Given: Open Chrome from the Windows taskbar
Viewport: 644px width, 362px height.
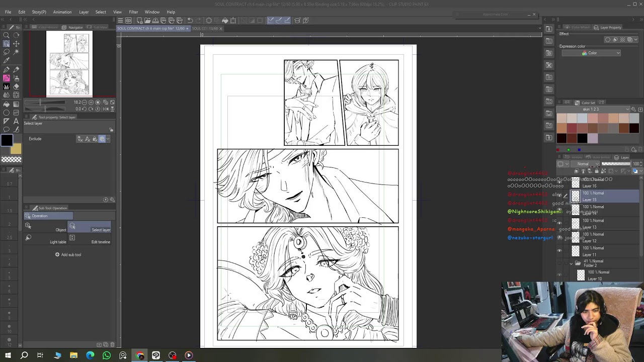Looking at the screenshot, I should pos(140,355).
